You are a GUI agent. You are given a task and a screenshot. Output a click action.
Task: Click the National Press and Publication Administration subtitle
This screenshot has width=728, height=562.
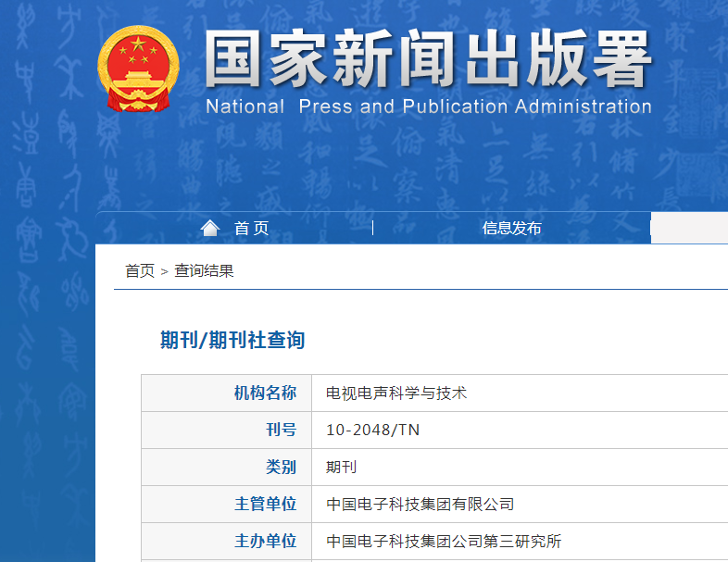point(428,106)
